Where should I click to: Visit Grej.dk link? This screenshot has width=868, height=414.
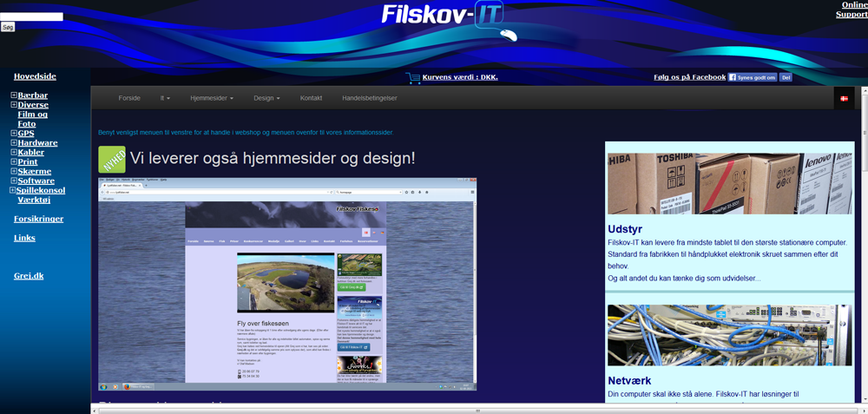point(29,276)
